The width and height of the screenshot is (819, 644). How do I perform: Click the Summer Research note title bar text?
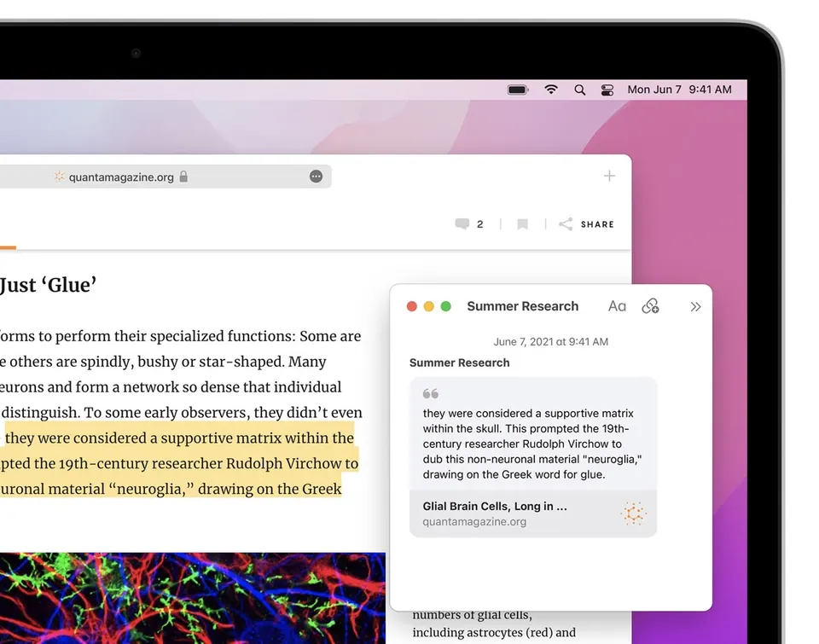[522, 306]
